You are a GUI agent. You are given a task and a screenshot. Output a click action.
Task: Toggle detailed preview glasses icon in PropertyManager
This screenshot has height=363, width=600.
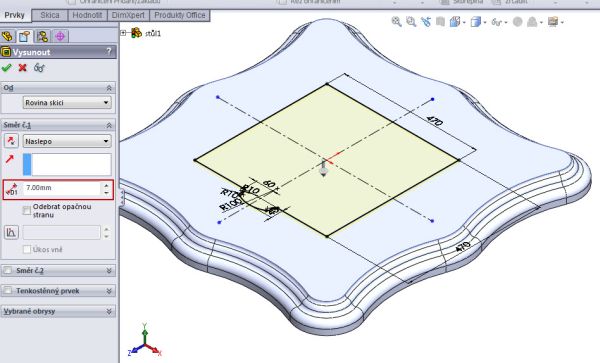pos(39,68)
